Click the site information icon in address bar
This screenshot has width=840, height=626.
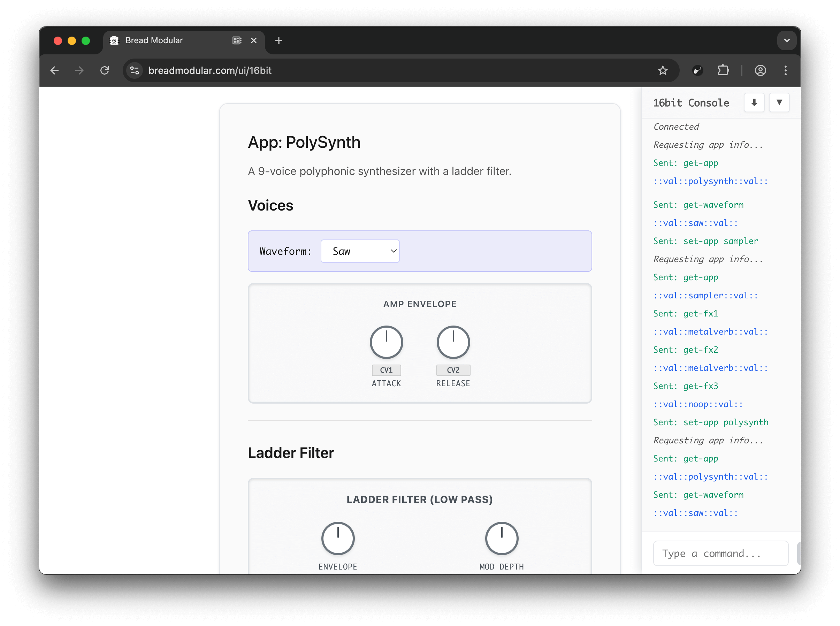pyautogui.click(x=135, y=70)
